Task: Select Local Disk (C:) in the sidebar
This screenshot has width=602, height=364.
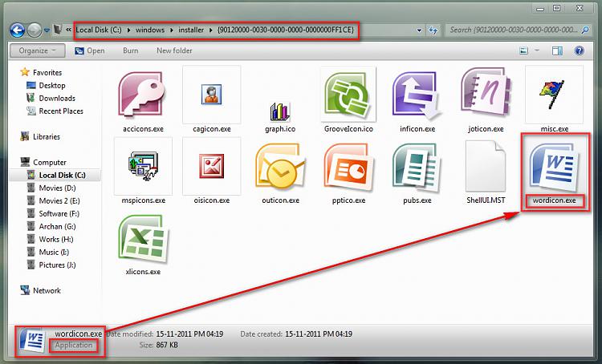Action: click(x=62, y=176)
